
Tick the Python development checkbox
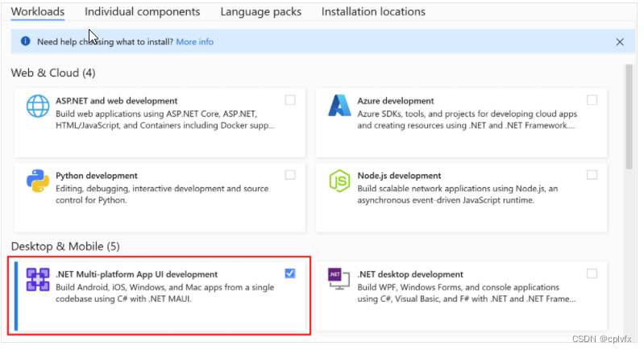[290, 174]
